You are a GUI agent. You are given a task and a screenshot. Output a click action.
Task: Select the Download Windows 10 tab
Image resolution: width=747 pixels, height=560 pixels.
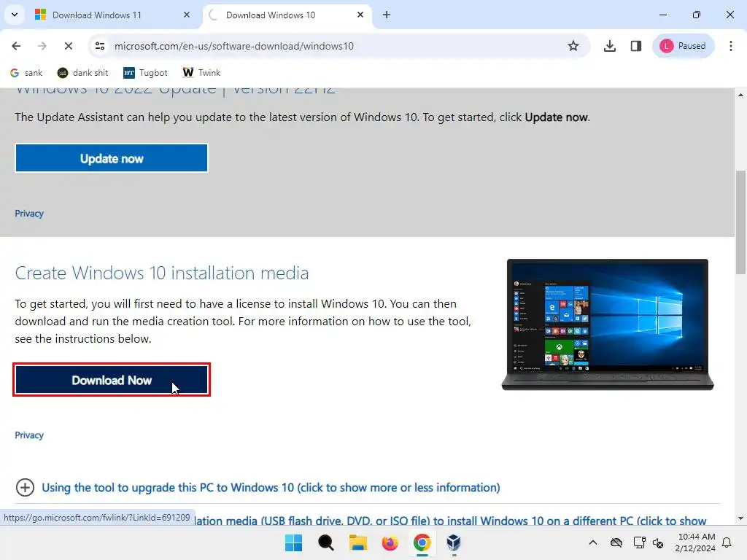pos(287,15)
